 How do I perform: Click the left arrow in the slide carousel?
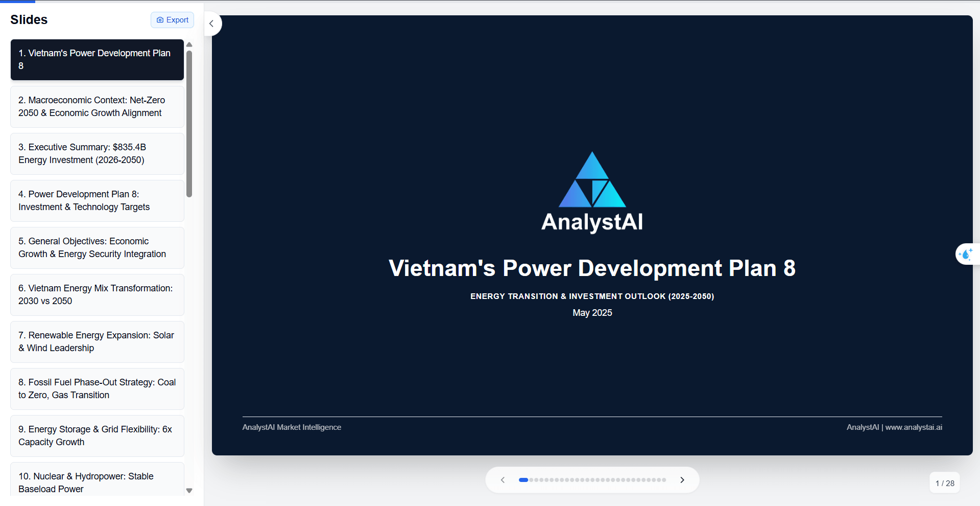(503, 479)
